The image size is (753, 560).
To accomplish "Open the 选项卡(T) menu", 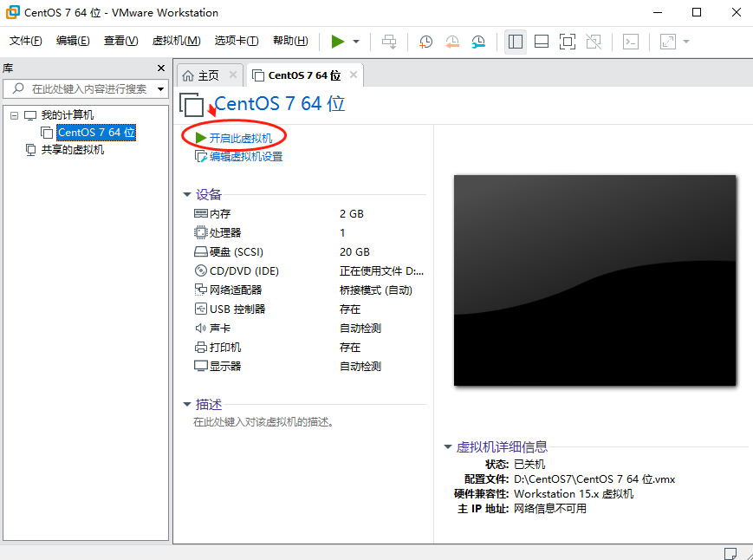I will click(x=237, y=41).
